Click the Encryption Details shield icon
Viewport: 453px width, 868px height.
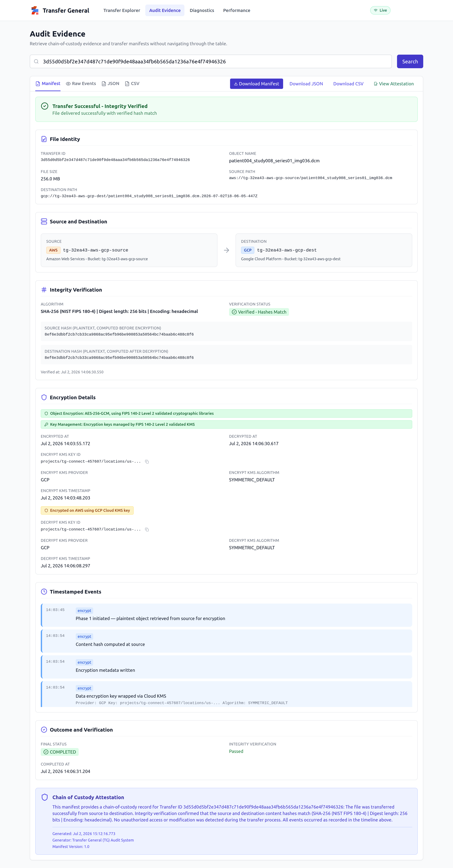[44, 398]
